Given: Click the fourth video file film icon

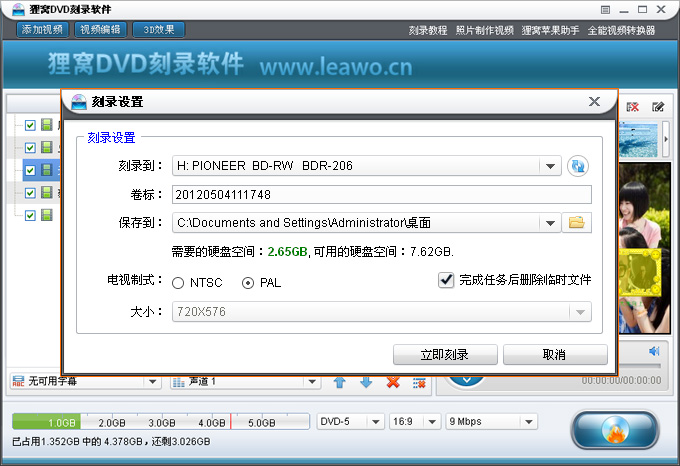Looking at the screenshot, I should pos(47,192).
